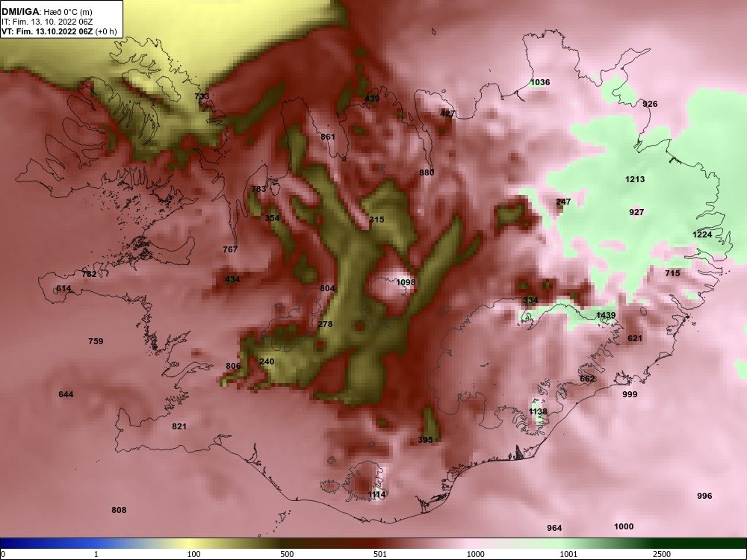Select the '501' label on the color scale
Image resolution: width=747 pixels, height=560 pixels.
point(380,554)
